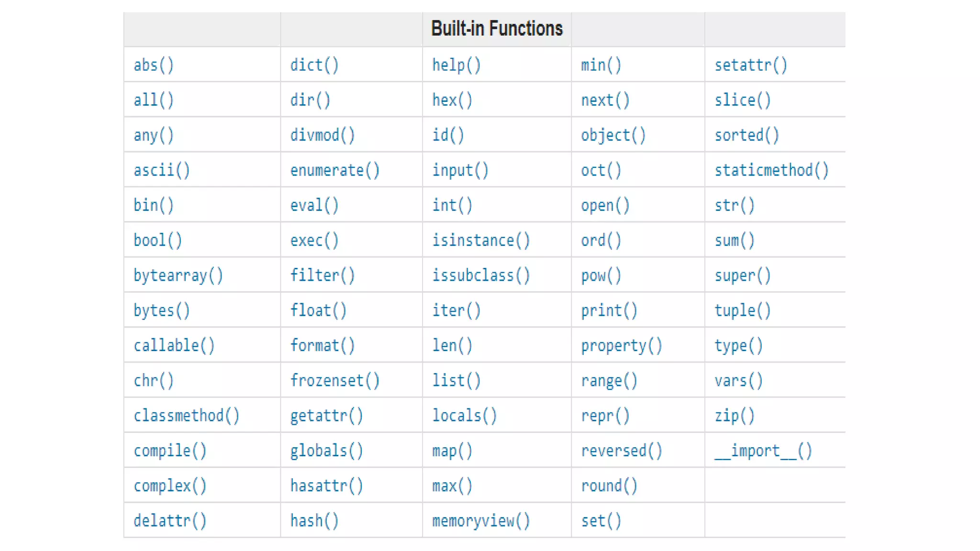The height and width of the screenshot is (551, 980).
Task: Go to the staticmethod() link
Action: tap(771, 170)
